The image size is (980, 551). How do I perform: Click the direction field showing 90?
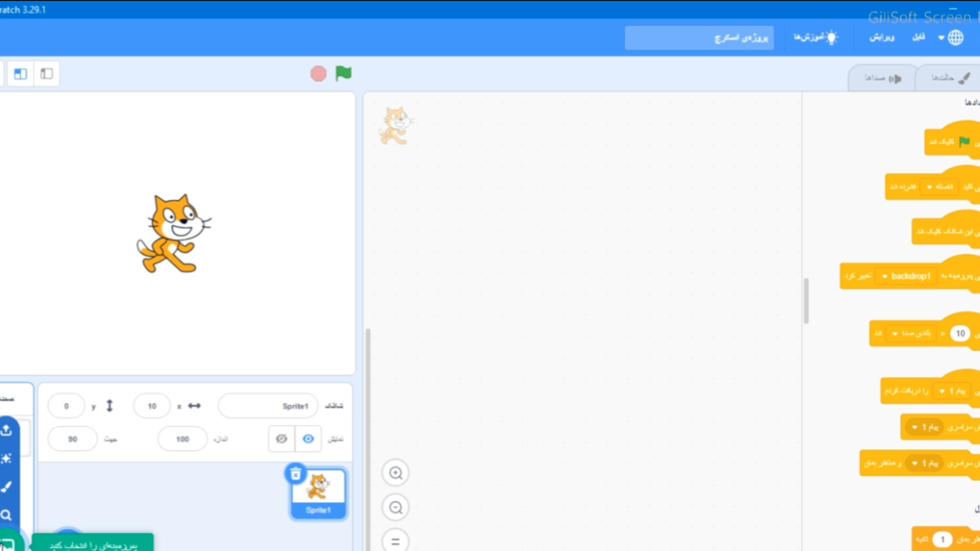coord(72,439)
